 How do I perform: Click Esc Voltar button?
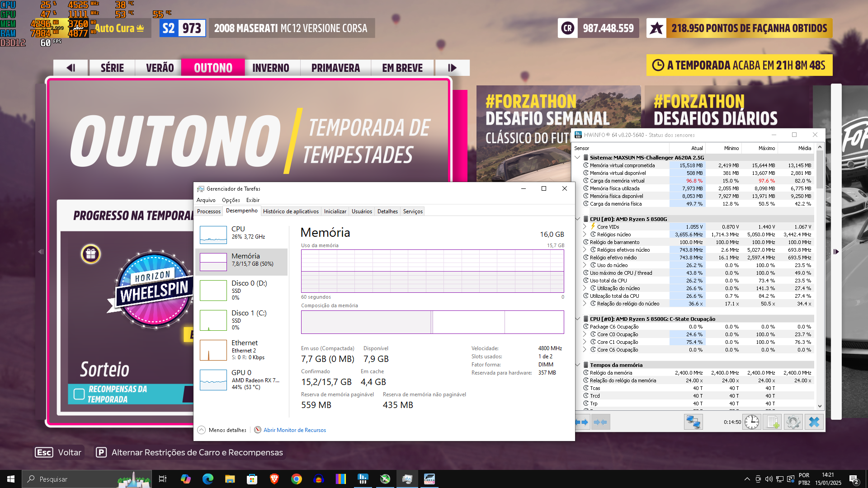tap(58, 452)
